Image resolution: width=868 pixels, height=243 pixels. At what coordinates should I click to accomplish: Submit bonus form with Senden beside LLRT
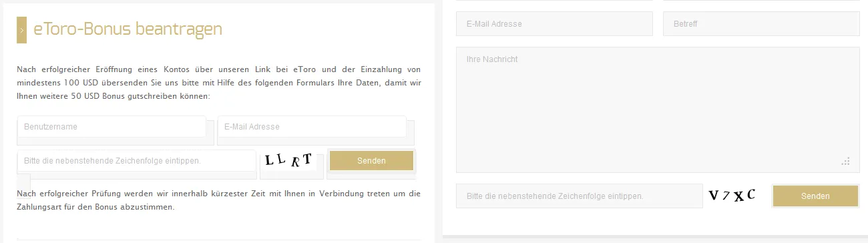coord(371,161)
